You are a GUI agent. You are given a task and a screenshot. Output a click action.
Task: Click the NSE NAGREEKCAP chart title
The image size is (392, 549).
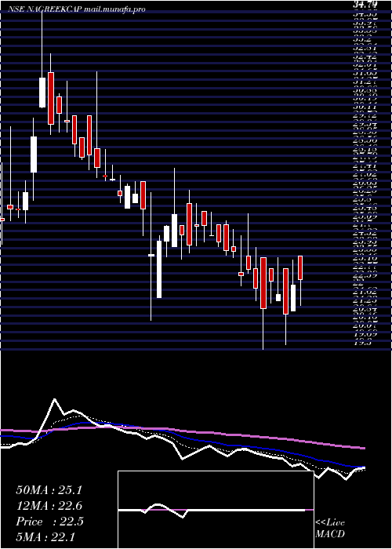pos(45,9)
